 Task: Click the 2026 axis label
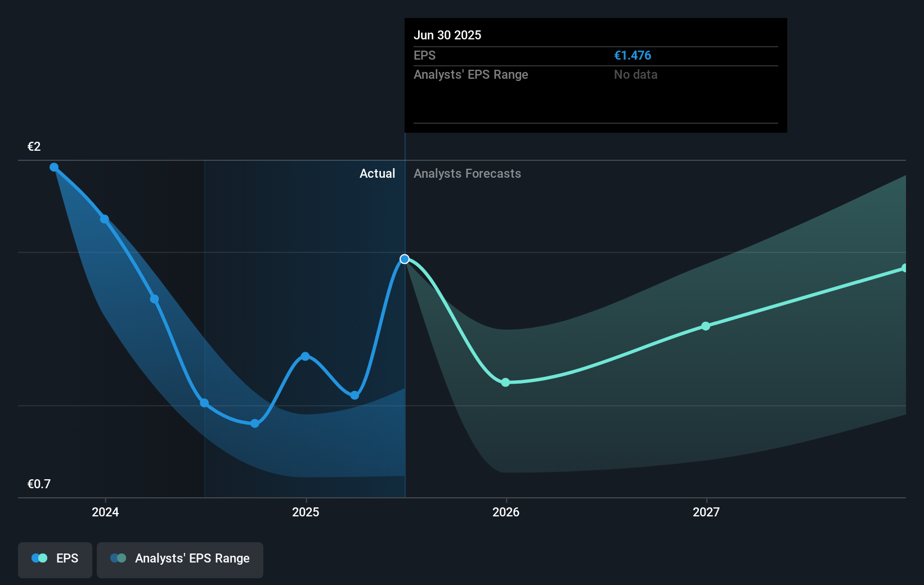[x=506, y=512]
